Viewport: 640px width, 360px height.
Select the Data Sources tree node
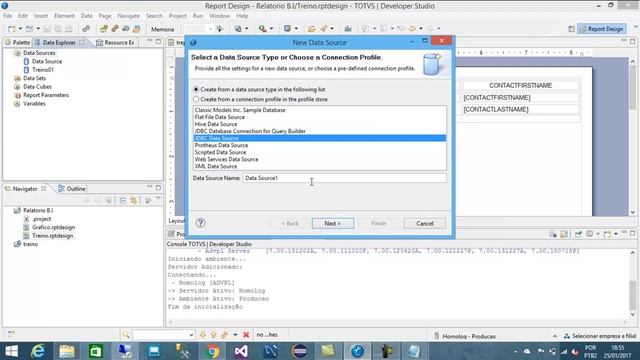(x=39, y=53)
